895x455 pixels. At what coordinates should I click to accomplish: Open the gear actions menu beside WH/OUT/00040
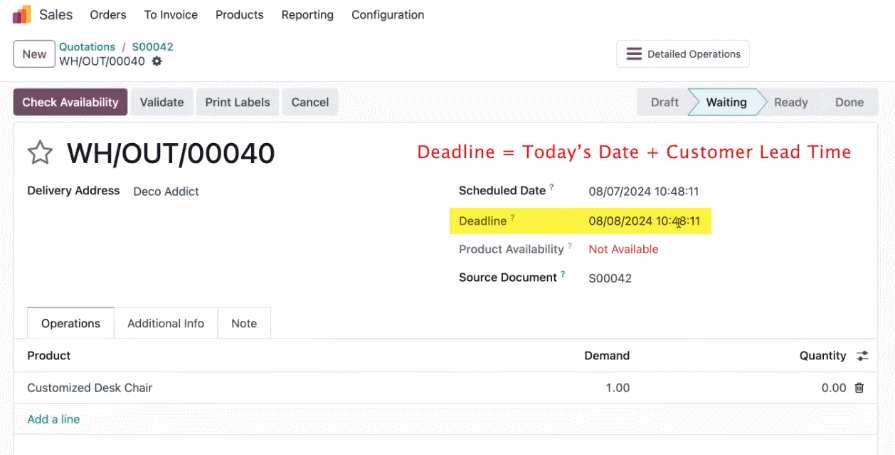coord(157,61)
